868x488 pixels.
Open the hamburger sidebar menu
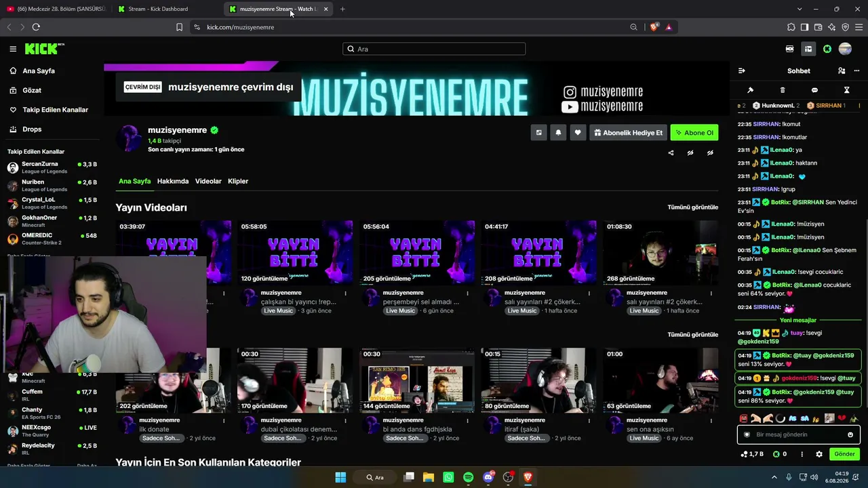pos(13,49)
